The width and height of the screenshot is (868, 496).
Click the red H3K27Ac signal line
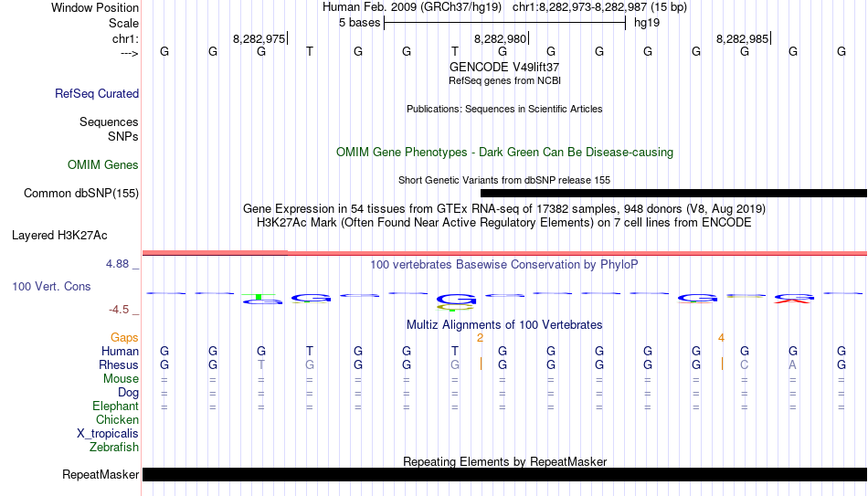pos(505,254)
